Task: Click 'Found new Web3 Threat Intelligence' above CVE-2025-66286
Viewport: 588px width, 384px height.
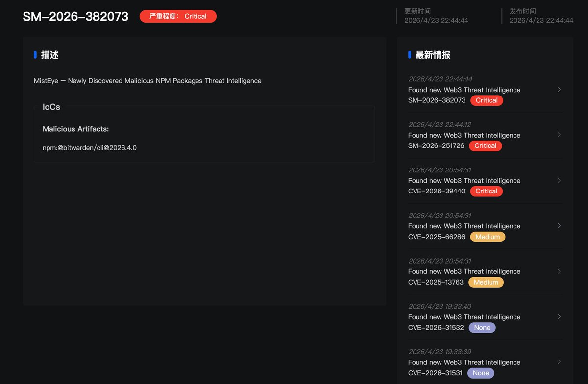Action: (x=465, y=226)
